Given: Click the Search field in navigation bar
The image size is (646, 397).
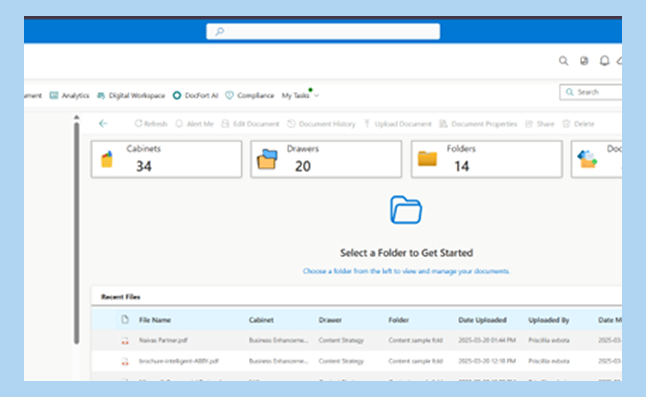Looking at the screenshot, I should click(591, 92).
